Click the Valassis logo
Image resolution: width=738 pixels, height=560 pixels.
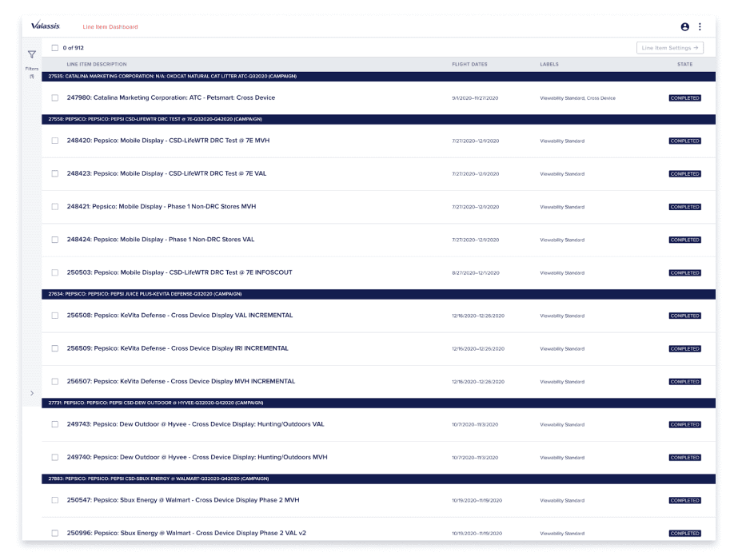(46, 26)
